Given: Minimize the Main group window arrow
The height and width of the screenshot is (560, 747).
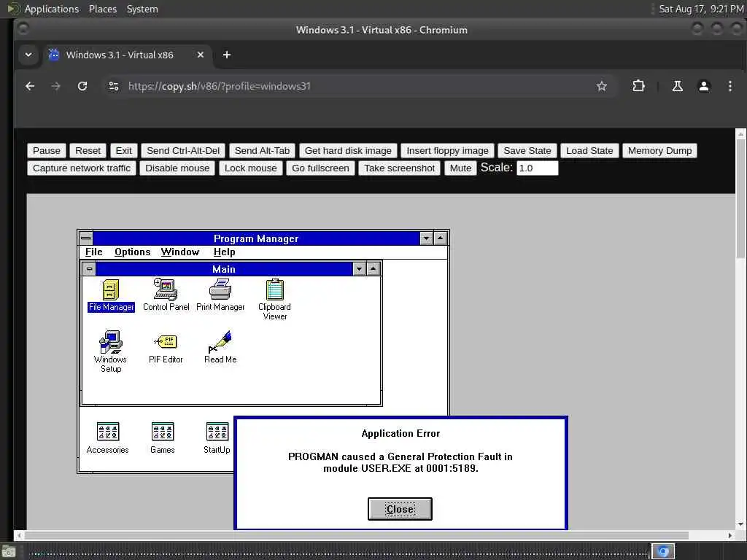Looking at the screenshot, I should coord(359,269).
